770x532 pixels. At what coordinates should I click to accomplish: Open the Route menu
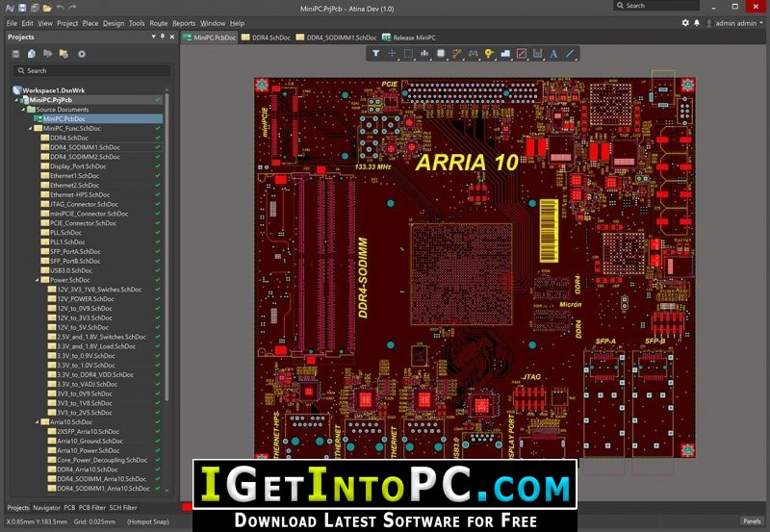[159, 23]
